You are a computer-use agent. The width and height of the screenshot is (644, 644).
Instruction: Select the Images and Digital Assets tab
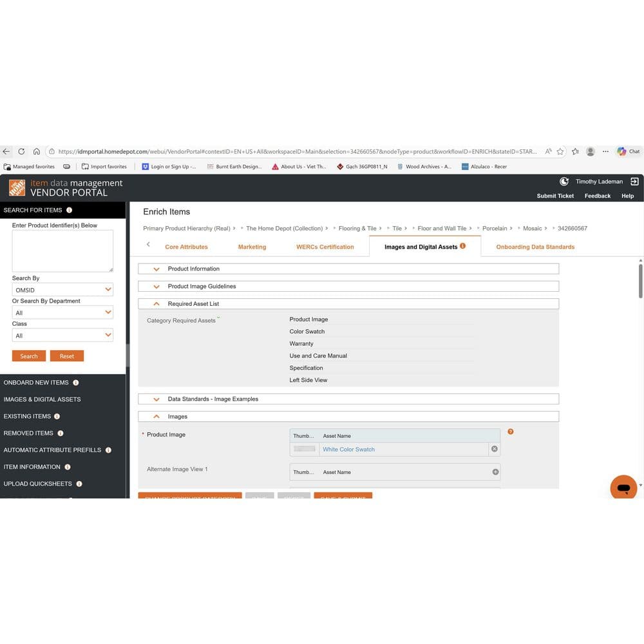(421, 247)
